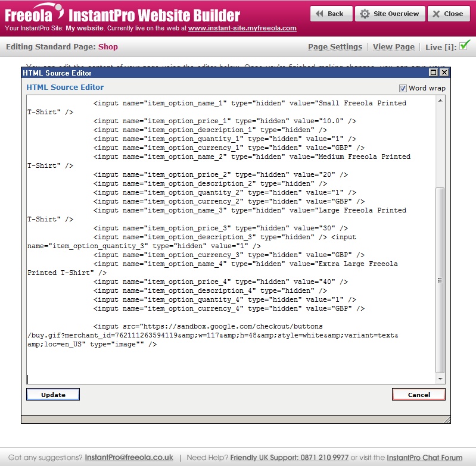
Task: Toggle the Live green checkmark
Action: [x=464, y=45]
